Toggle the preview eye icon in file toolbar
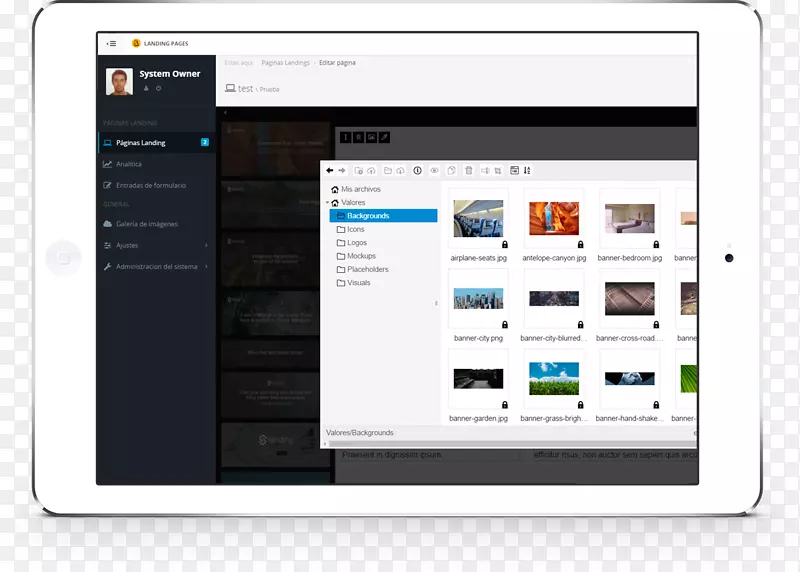 click(x=434, y=171)
